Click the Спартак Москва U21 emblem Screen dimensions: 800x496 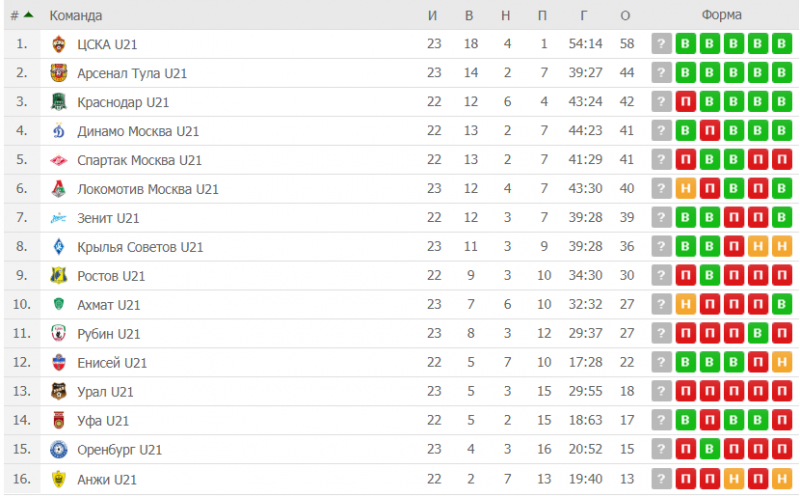coord(59,160)
